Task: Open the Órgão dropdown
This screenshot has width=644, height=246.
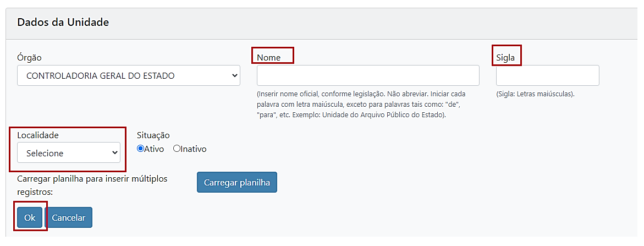Action: [x=128, y=75]
